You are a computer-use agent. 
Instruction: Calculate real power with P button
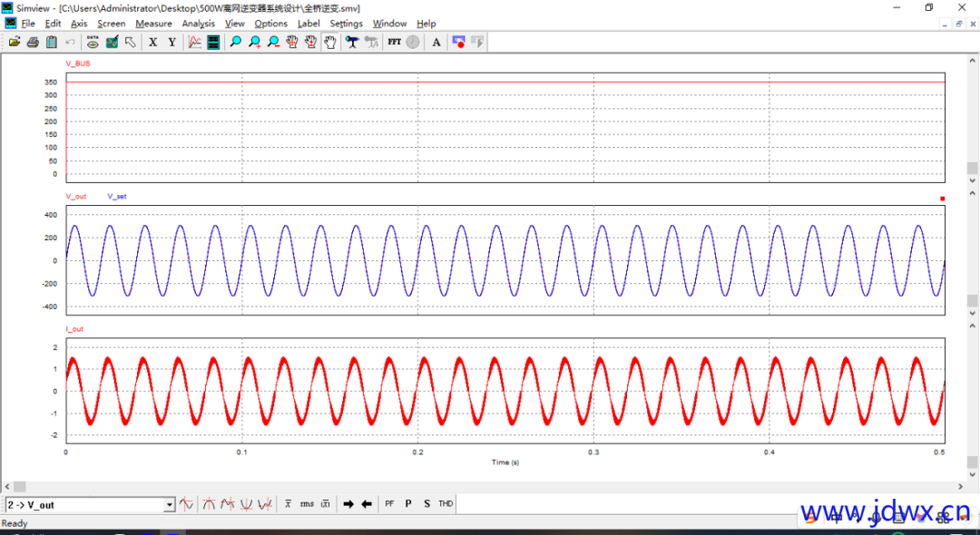tap(408, 504)
